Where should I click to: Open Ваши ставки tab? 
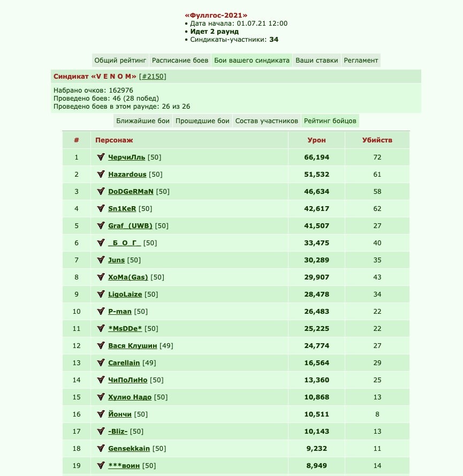coord(316,61)
